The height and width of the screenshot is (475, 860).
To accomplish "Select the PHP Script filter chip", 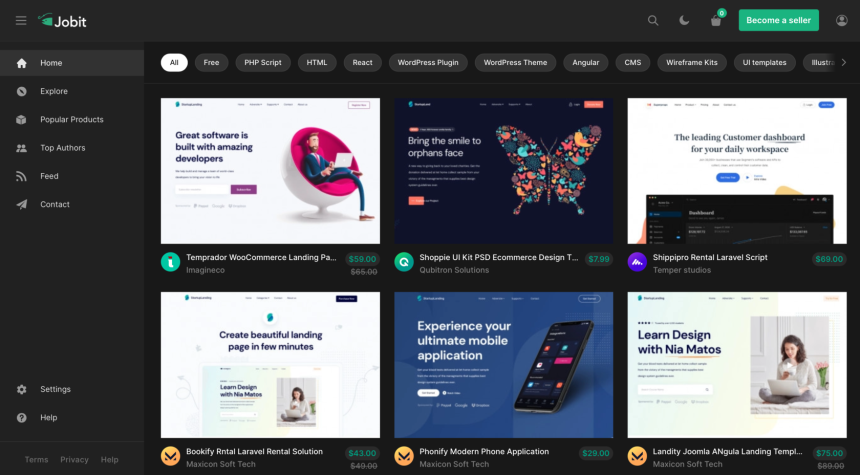I will click(263, 63).
